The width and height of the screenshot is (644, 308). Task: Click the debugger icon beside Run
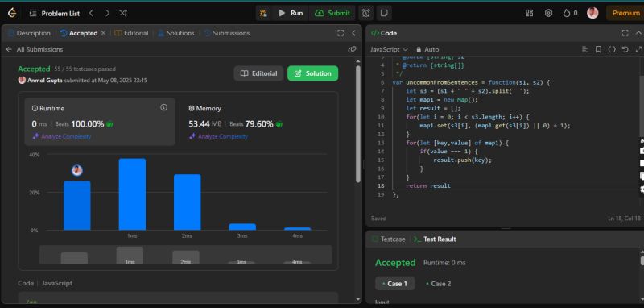(263, 13)
